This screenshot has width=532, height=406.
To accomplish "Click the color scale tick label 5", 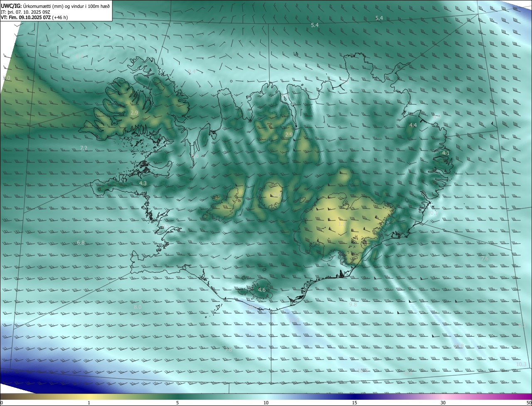I will click(177, 403).
